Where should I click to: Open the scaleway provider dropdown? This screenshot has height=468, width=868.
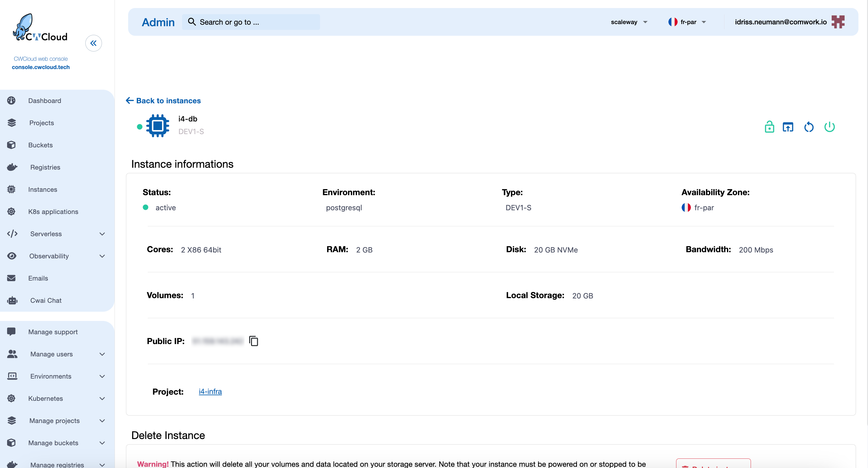[x=629, y=22]
